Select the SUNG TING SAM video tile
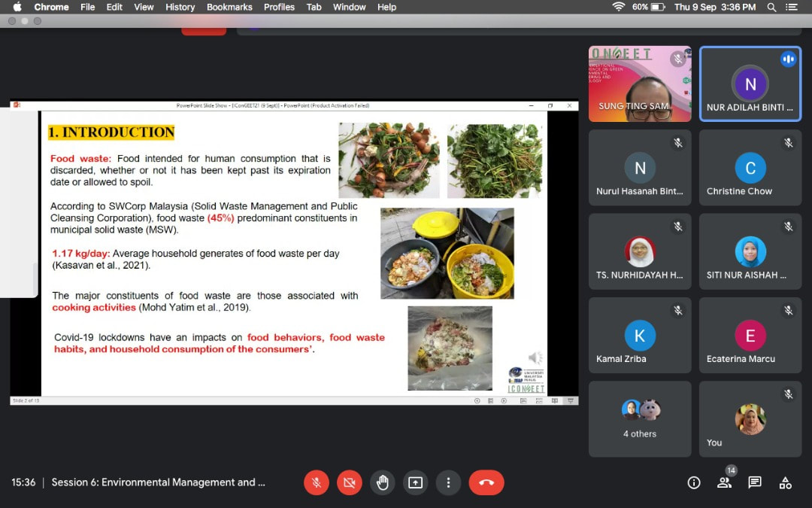Screen dimensions: 812x508 (640, 84)
